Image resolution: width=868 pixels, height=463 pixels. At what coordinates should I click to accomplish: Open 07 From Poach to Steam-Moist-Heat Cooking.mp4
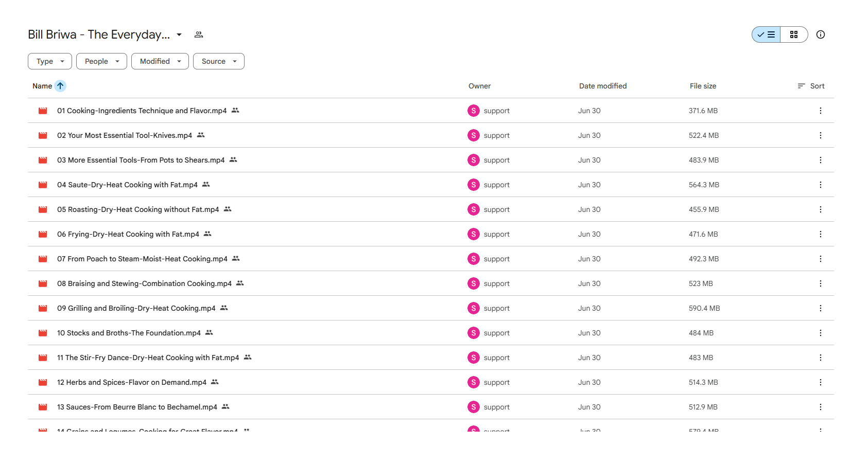(142, 259)
